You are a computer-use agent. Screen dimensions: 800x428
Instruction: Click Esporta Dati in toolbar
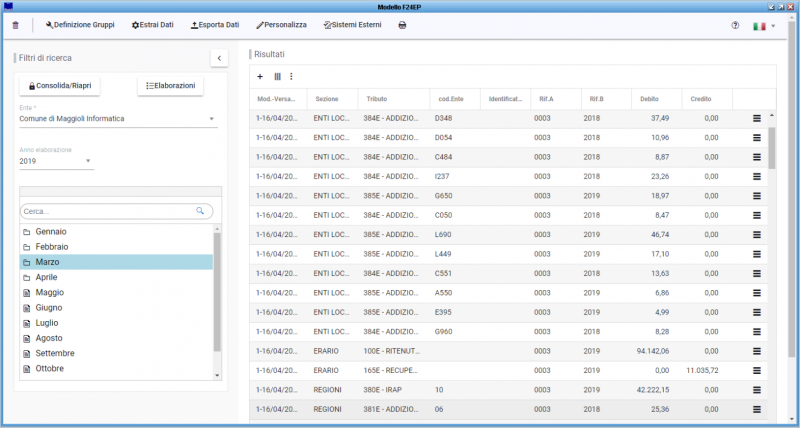215,24
